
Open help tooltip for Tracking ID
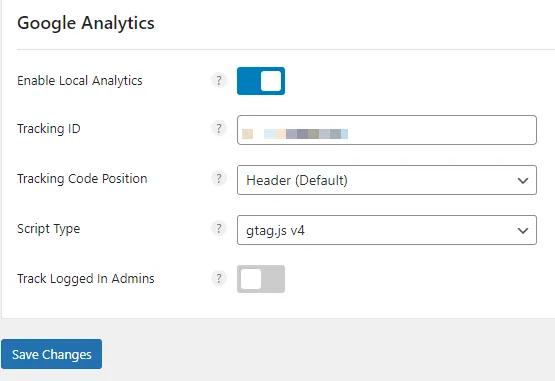pyautogui.click(x=219, y=128)
